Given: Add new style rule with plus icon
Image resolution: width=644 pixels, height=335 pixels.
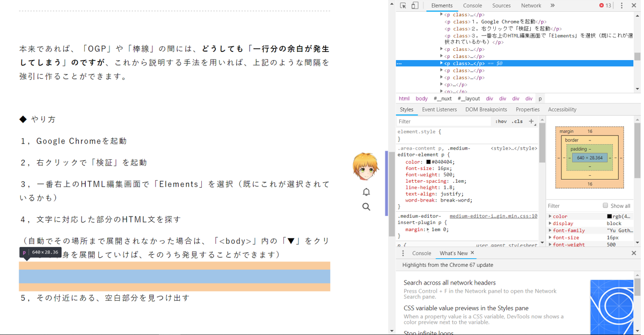Looking at the screenshot, I should 531,121.
